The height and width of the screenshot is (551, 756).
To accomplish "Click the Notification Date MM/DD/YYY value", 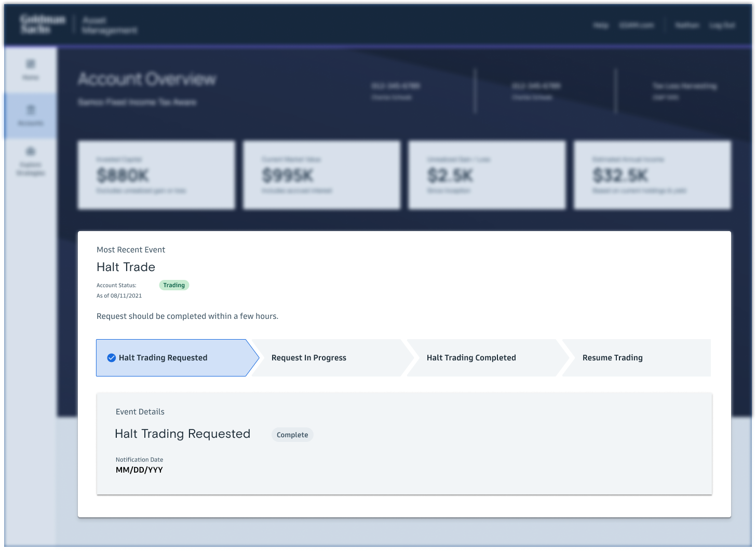I will pyautogui.click(x=139, y=470).
